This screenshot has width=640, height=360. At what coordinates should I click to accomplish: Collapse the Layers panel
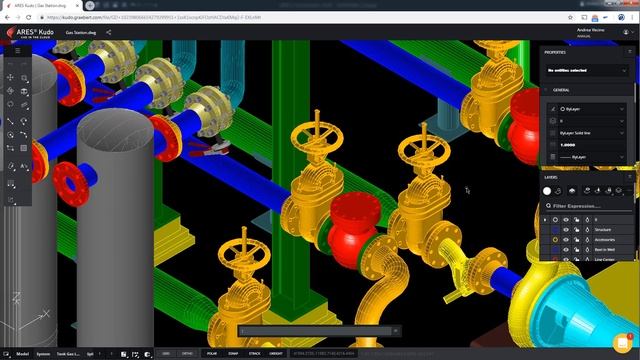(629, 177)
